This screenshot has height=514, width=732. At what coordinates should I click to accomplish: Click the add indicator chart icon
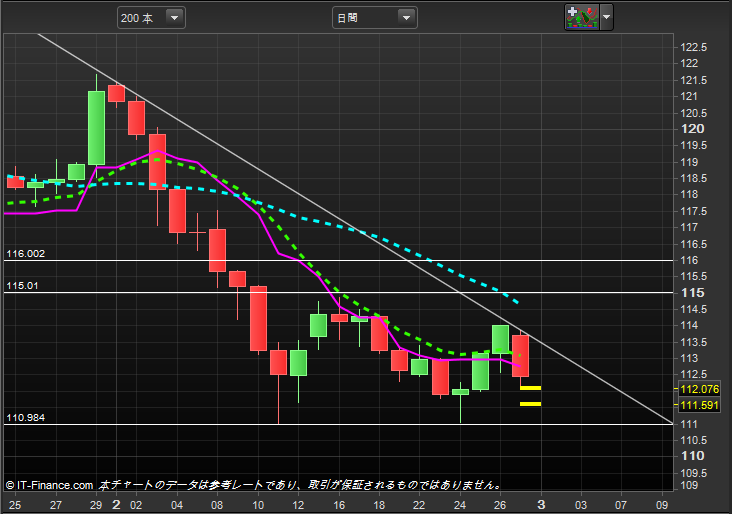(582, 17)
